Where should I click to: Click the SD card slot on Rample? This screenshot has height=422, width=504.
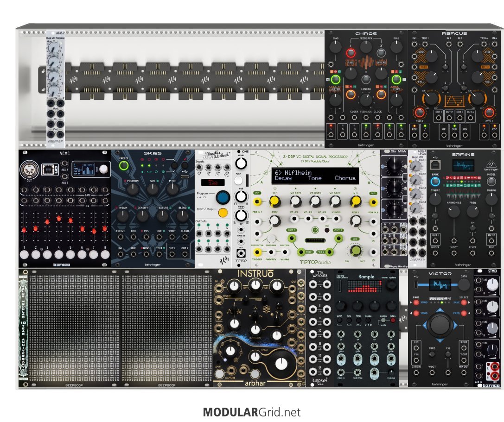340,285
